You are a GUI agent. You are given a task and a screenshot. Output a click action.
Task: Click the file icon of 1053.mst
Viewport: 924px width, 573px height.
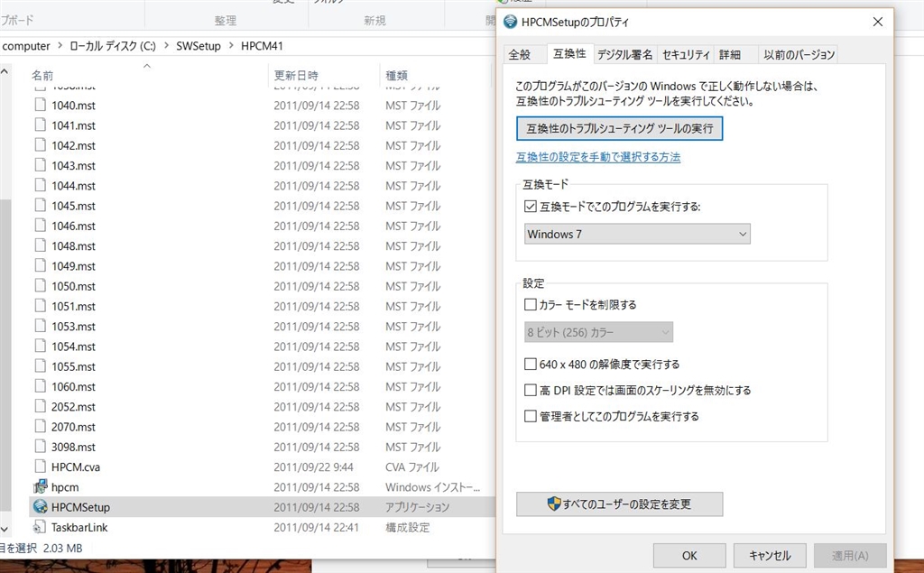40,326
